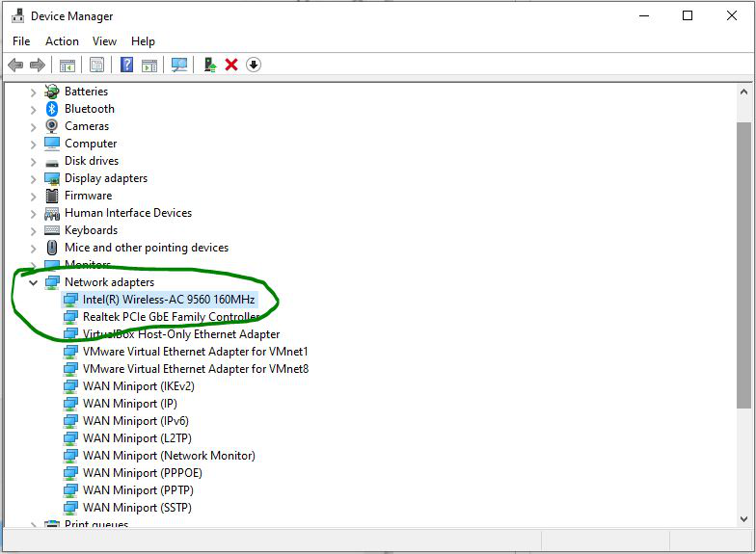Click the Properties sheet toolbar icon
The width and height of the screenshot is (756, 554).
pyautogui.click(x=96, y=65)
